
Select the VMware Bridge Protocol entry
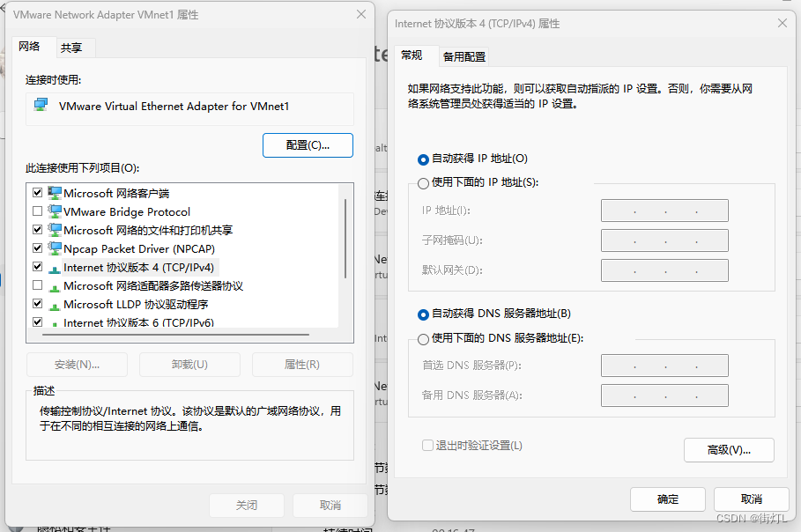127,212
